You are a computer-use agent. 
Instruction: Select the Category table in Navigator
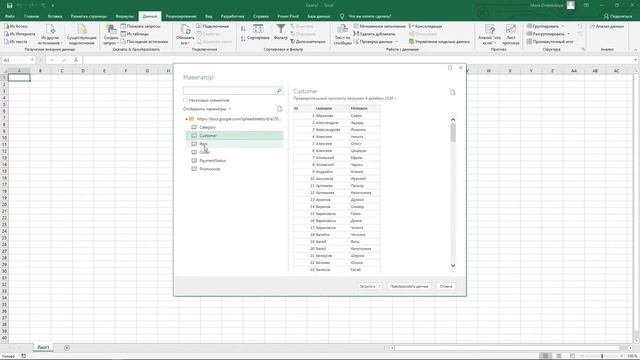tap(234, 127)
